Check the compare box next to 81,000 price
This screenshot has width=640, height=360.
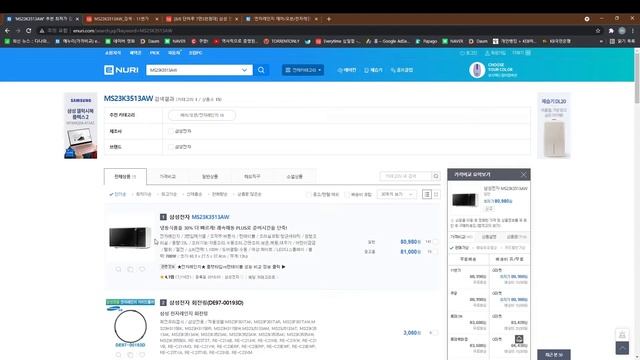point(436,251)
